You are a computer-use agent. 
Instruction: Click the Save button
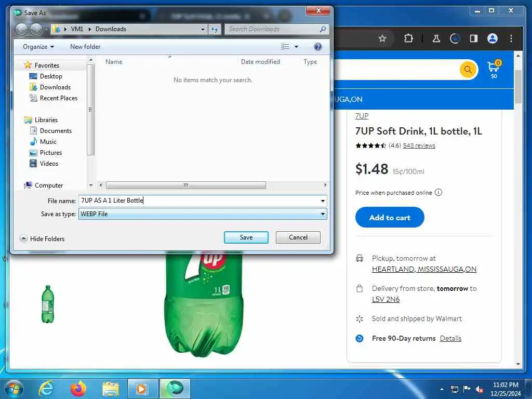(x=246, y=237)
